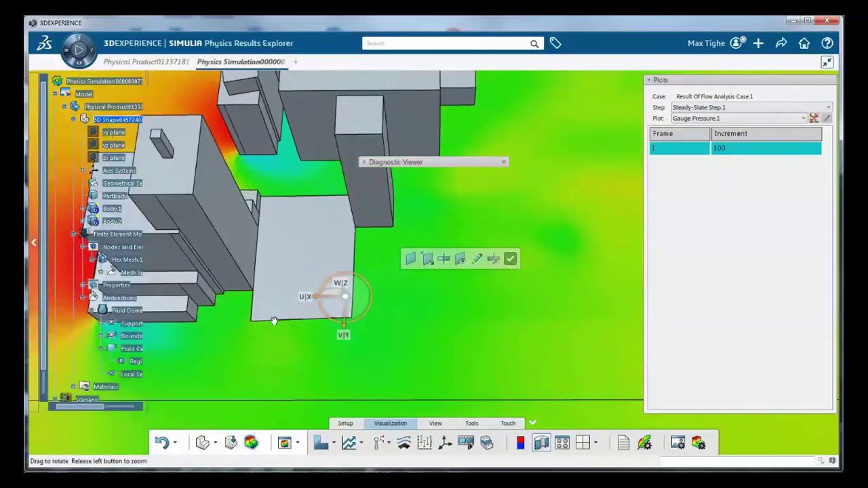Select the yz plane tree item
868x488 pixels.
113,145
